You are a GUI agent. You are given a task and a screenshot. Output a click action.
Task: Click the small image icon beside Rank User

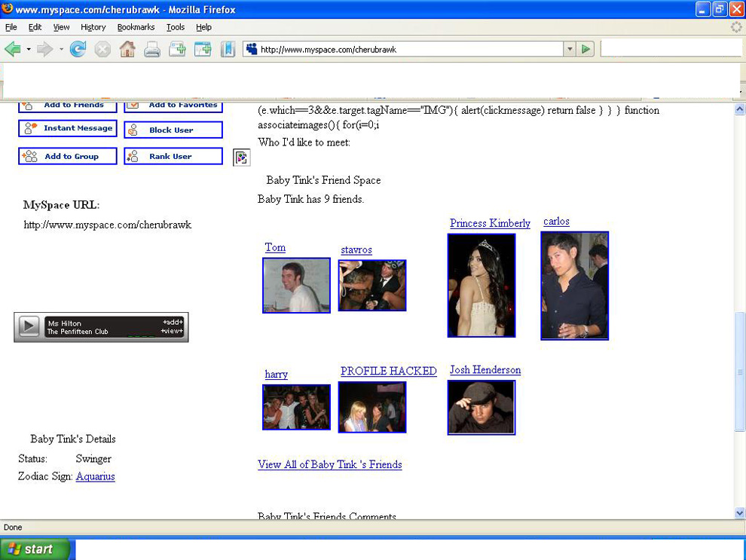[x=242, y=158]
